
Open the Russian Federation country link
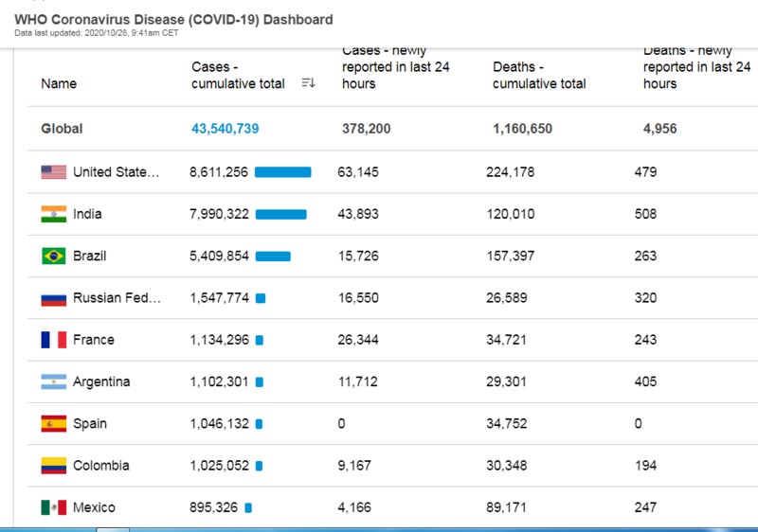(117, 298)
